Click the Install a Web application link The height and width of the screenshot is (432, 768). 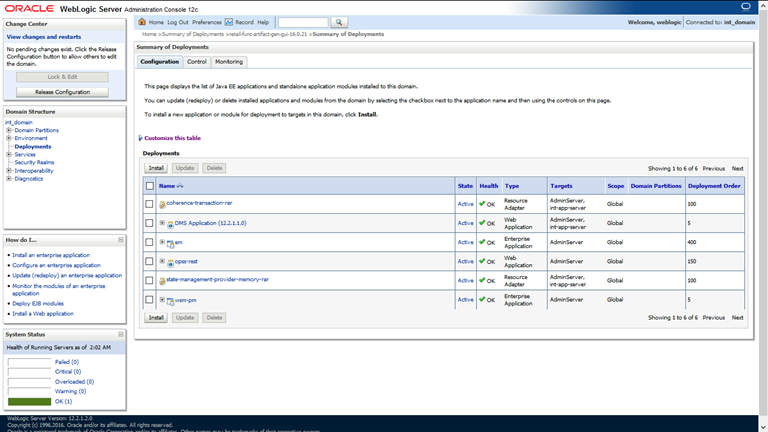43,313
